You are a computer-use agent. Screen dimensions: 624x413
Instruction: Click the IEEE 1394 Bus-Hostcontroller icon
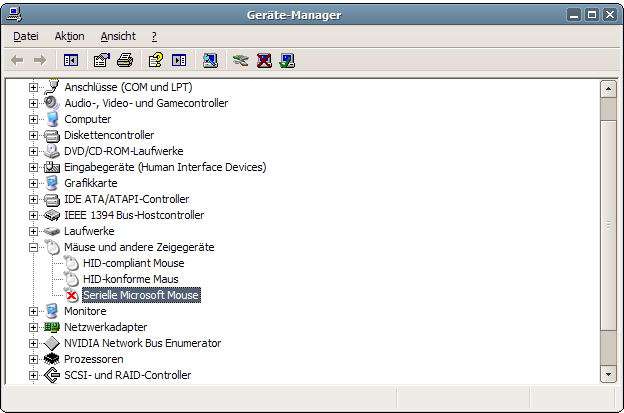click(x=52, y=215)
